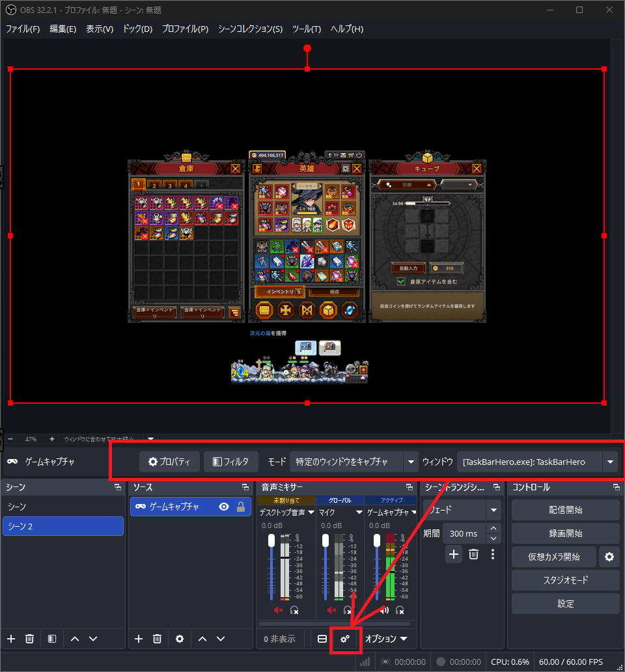Start streaming with 配信開始

(566, 510)
